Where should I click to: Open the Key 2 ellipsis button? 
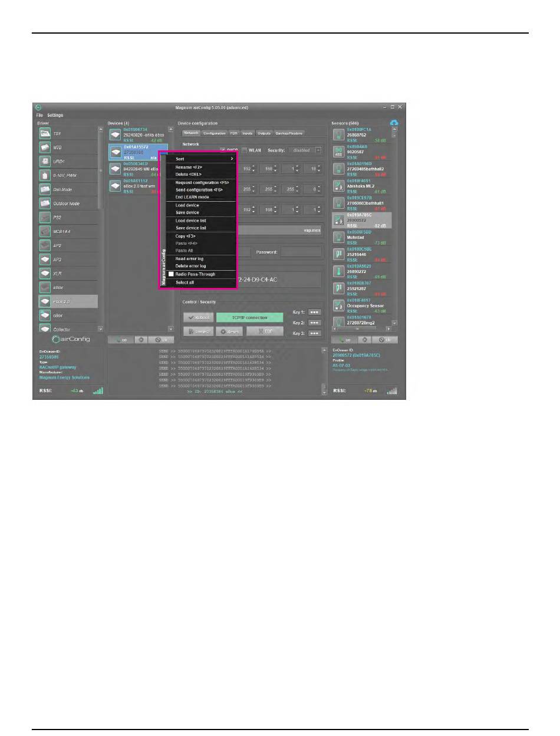315,323
